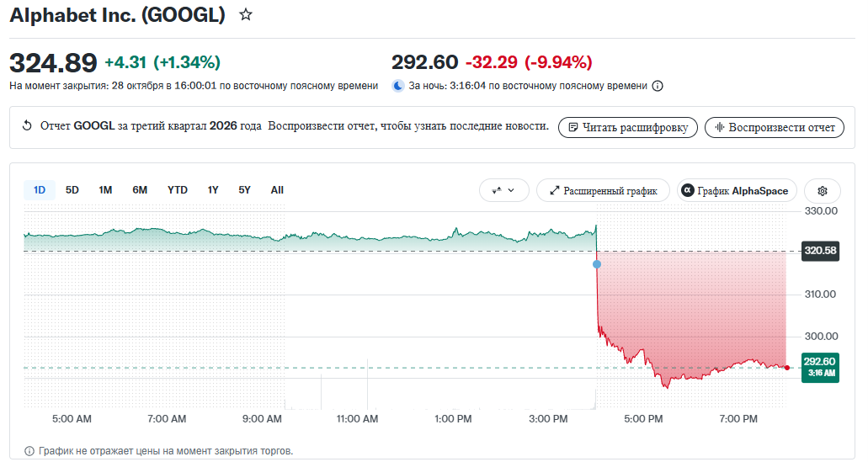Click the overnight info circle icon
Image resolution: width=868 pixels, height=462 pixels.
point(658,86)
